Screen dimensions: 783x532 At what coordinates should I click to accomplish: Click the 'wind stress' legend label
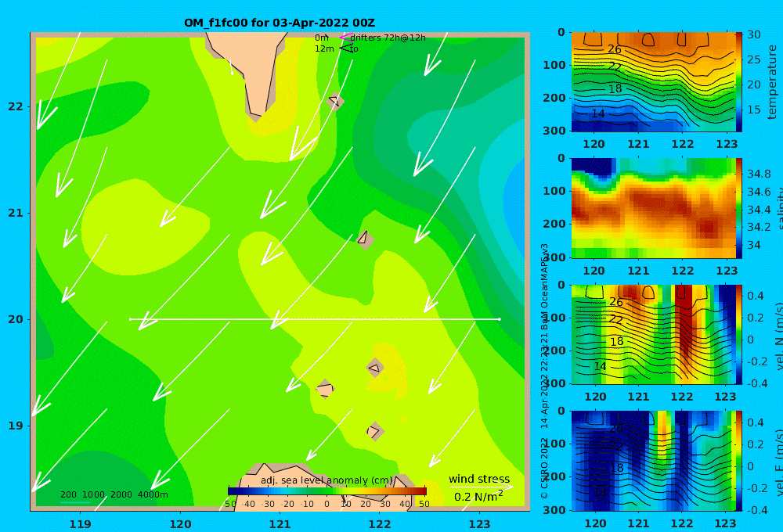coord(479,479)
